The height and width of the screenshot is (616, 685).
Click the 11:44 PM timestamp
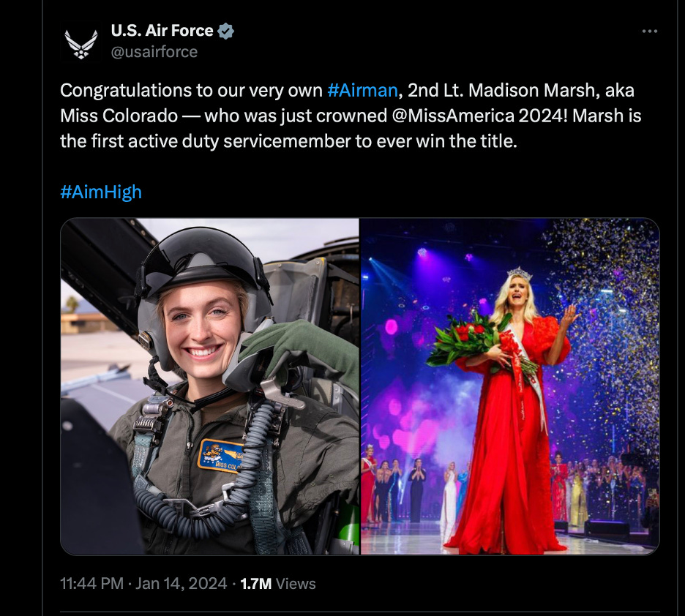[x=91, y=584]
